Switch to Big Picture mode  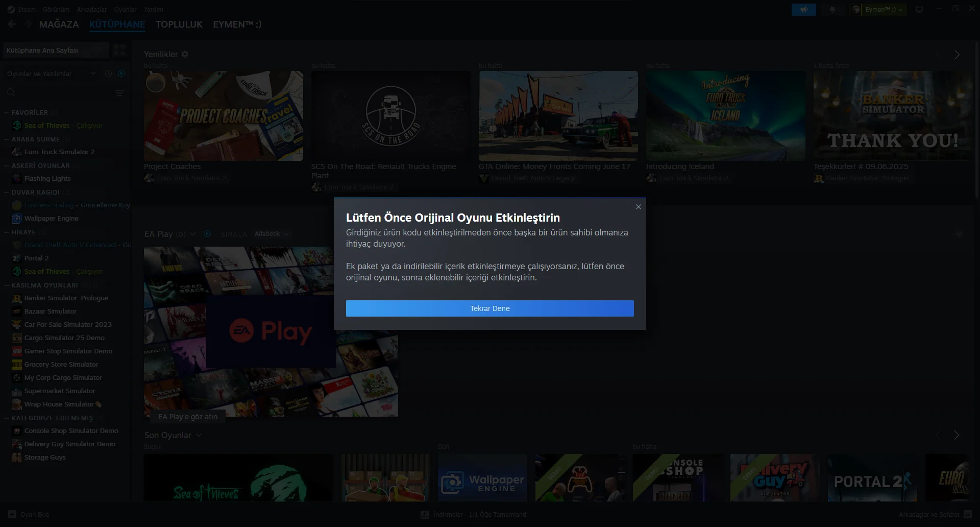[x=919, y=10]
